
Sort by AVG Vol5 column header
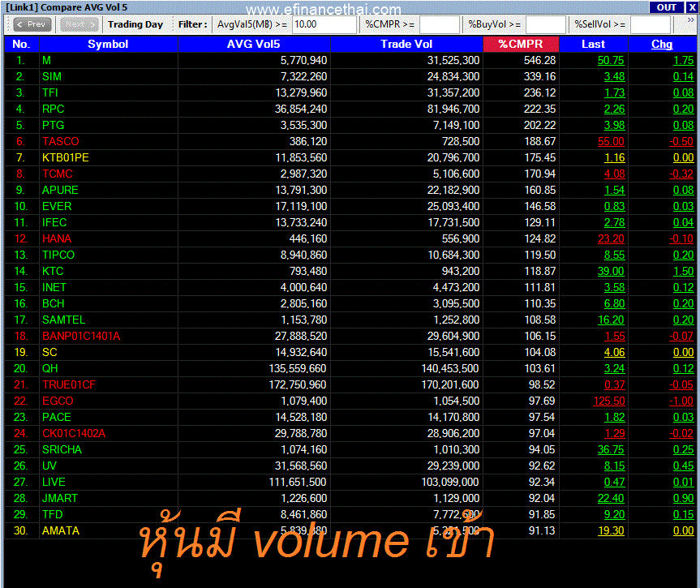point(254,44)
